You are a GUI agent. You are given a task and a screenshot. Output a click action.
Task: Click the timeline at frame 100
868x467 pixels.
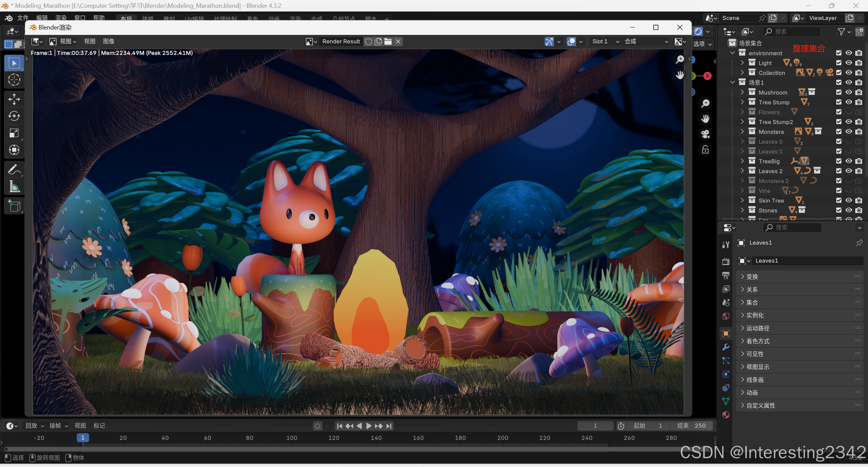click(292, 438)
